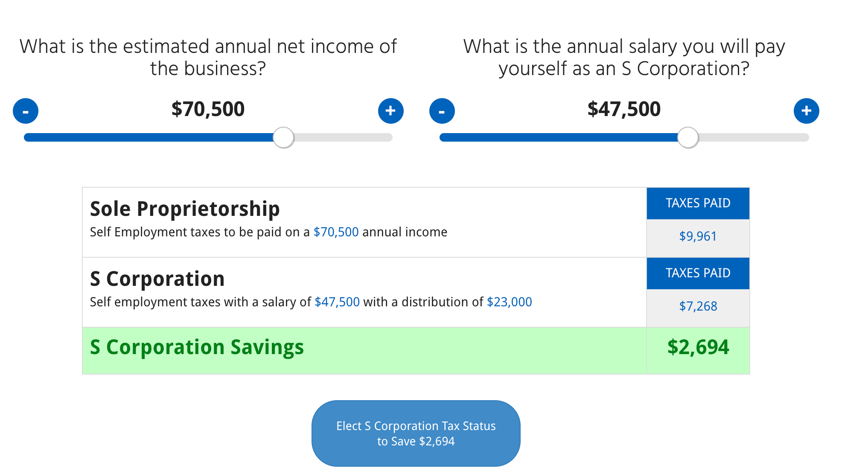The image size is (868, 471).
Task: Open the $70,500 annual income link
Action: (x=335, y=232)
